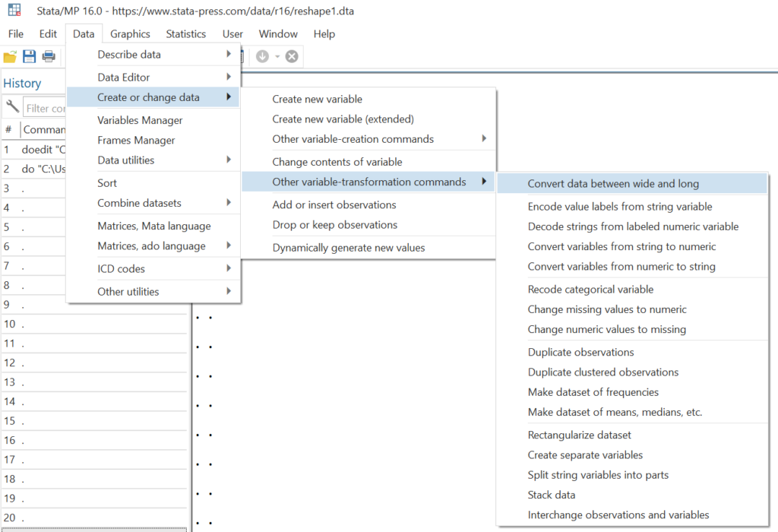Open Frames Manager
The width and height of the screenshot is (778, 532).
(x=153, y=140)
